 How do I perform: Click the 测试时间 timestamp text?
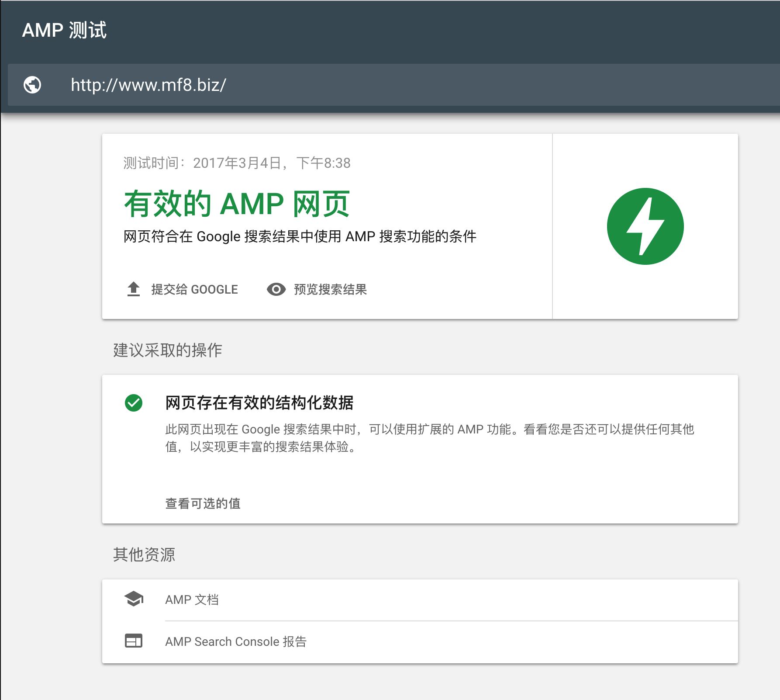pyautogui.click(x=237, y=163)
